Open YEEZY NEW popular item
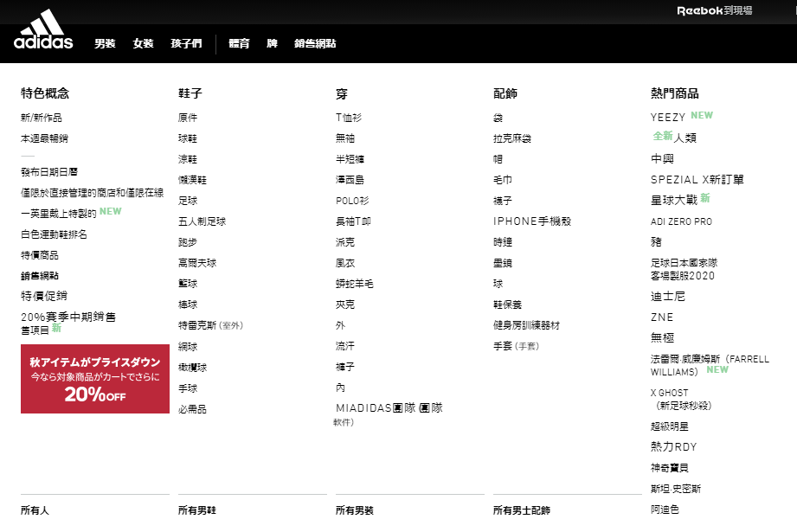Screen dimensions: 797x532 [x=681, y=117]
